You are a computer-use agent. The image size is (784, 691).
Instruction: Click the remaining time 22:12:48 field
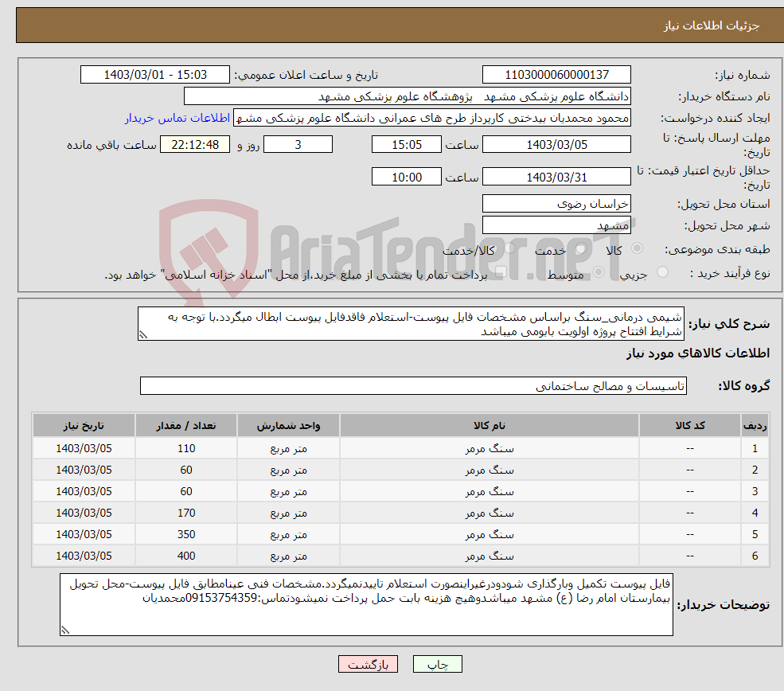pyautogui.click(x=195, y=145)
